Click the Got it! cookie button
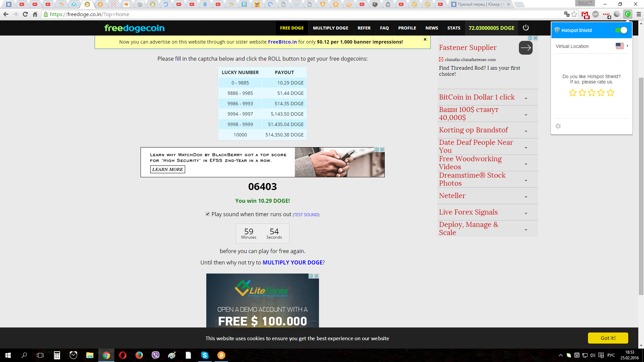Image resolution: width=644 pixels, height=362 pixels. [x=608, y=338]
